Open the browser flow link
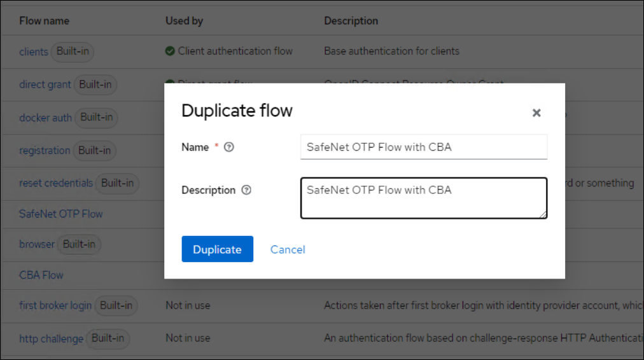 (37, 244)
